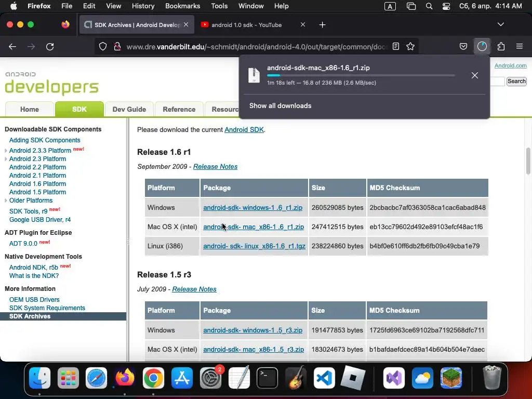Click the Android.com link
The width and height of the screenshot is (532, 399).
pyautogui.click(x=510, y=65)
